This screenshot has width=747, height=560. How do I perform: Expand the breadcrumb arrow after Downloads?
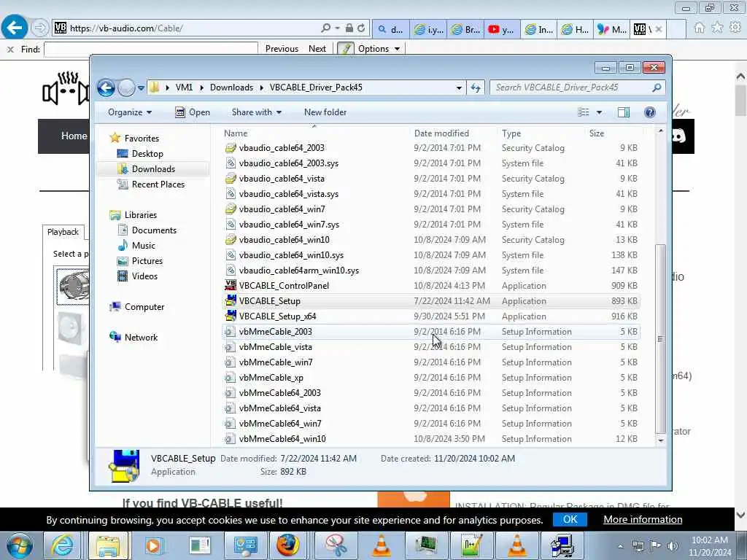point(262,87)
